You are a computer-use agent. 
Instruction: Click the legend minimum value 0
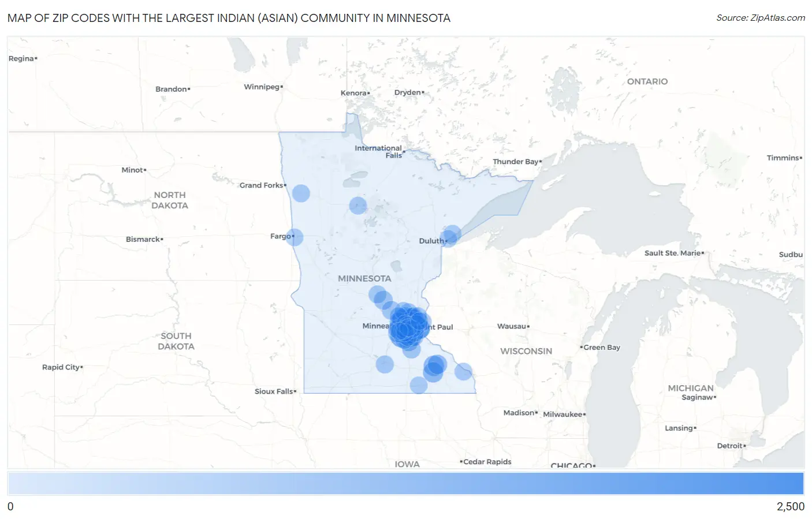coord(10,507)
